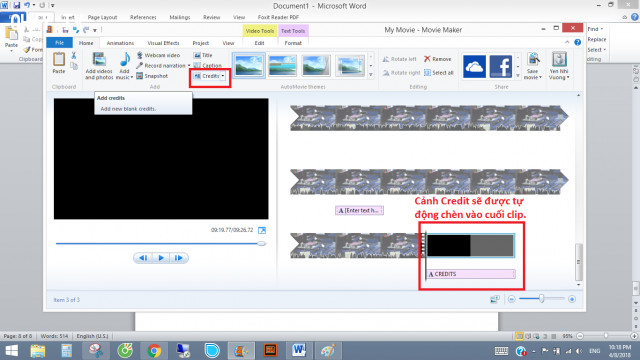Collapse Movie Maker ribbon chevron
The height and width of the screenshot is (360, 640).
tap(567, 42)
